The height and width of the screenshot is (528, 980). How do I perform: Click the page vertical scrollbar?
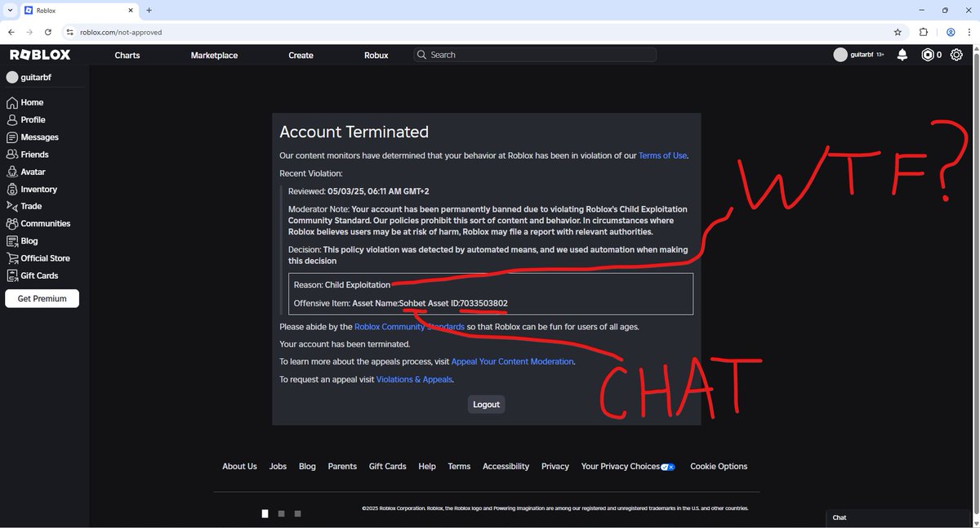click(x=975, y=284)
